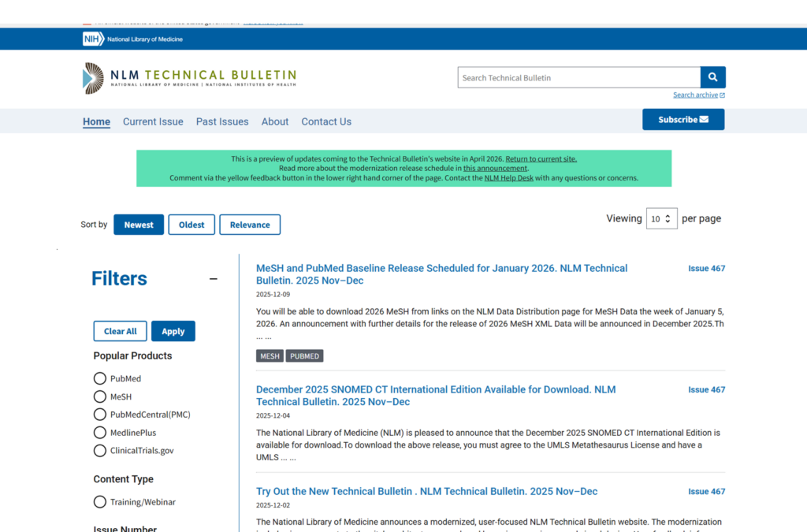Sort results by Oldest
This screenshot has height=532, width=807.
point(192,225)
